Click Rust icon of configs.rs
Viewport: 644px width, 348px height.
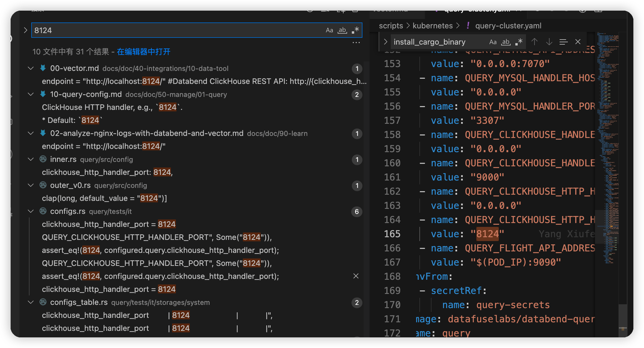click(x=43, y=211)
